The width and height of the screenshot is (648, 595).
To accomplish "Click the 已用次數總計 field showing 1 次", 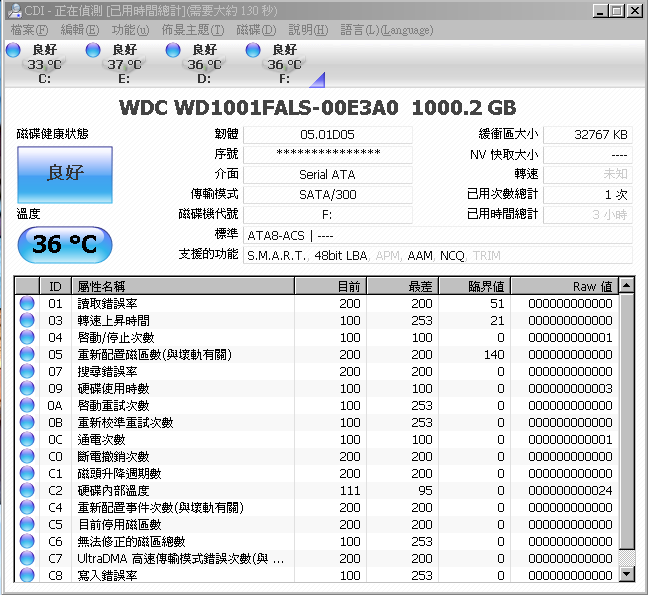I will 588,195.
